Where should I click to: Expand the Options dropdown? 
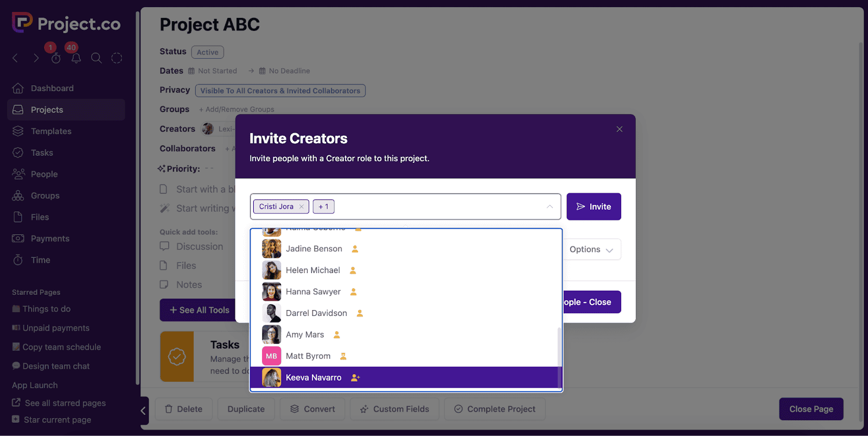click(591, 250)
